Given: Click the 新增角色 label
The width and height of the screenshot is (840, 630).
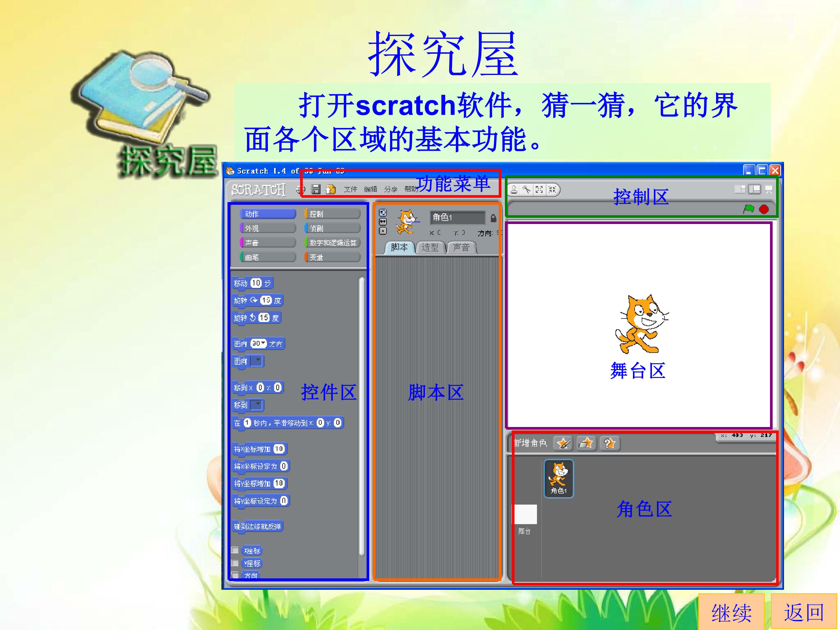Looking at the screenshot, I should point(530,443).
